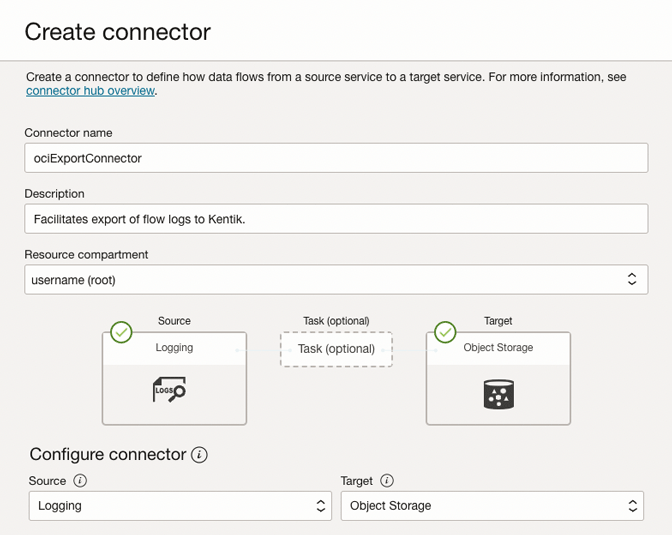This screenshot has height=535, width=672.
Task: Click info icon next to Target label
Action: [x=387, y=481]
